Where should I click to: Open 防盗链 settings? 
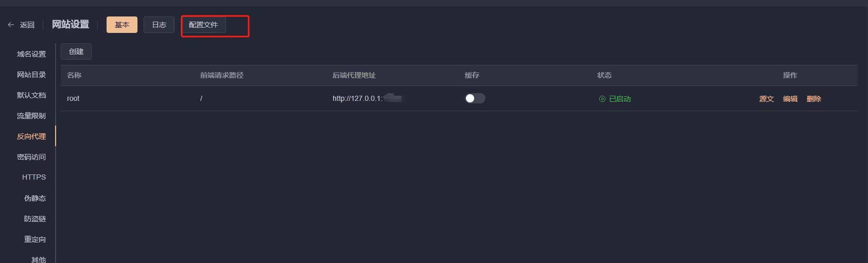(x=35, y=219)
